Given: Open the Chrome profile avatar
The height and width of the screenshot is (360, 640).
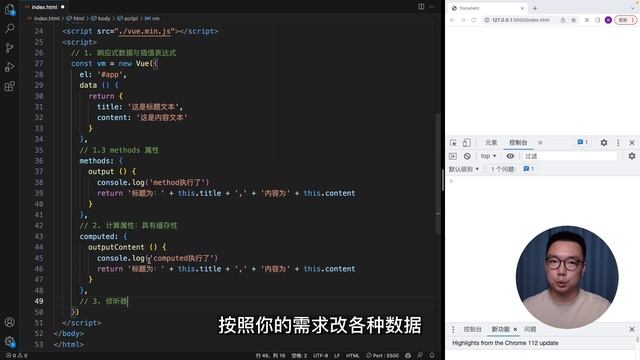Looking at the screenshot, I should [608, 20].
